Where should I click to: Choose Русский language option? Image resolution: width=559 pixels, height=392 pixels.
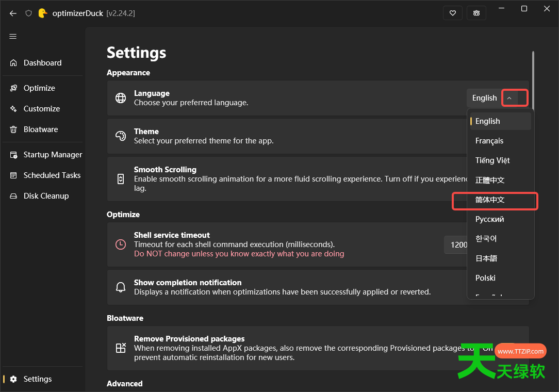tap(501, 219)
